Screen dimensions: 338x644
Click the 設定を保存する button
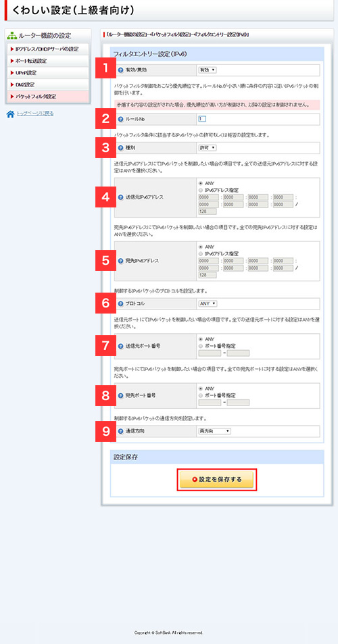(x=217, y=480)
